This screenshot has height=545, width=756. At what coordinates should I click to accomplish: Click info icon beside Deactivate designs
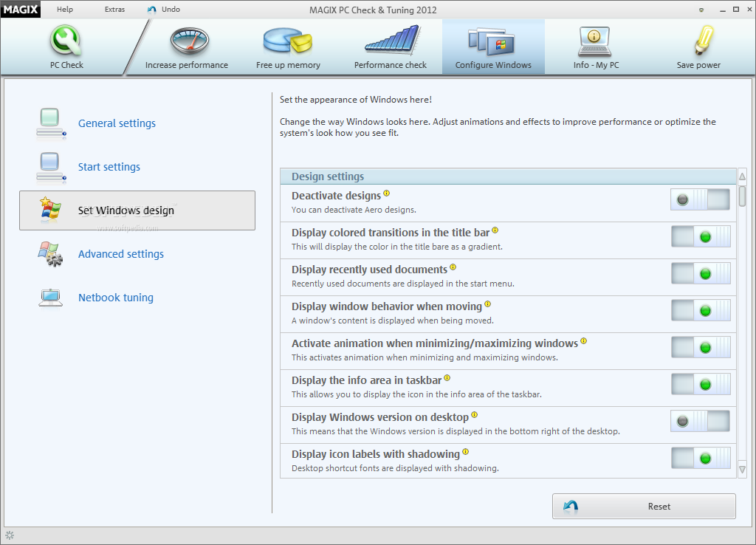(387, 193)
